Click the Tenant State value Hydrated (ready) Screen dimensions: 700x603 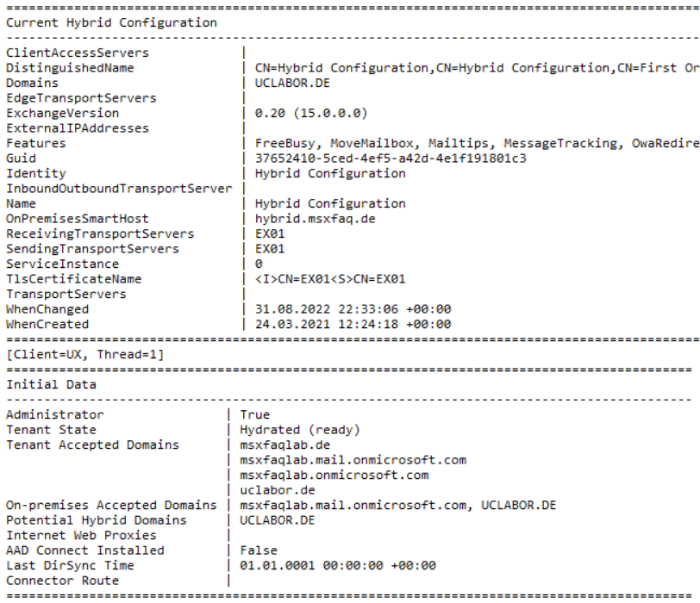[x=300, y=430]
